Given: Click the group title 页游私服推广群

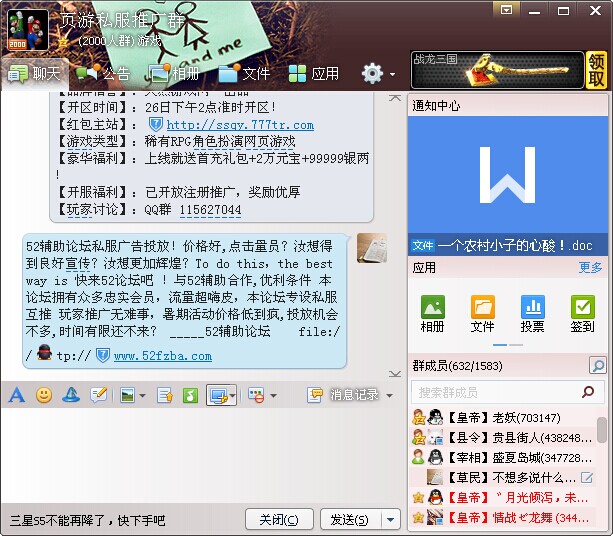Looking at the screenshot, I should [122, 20].
